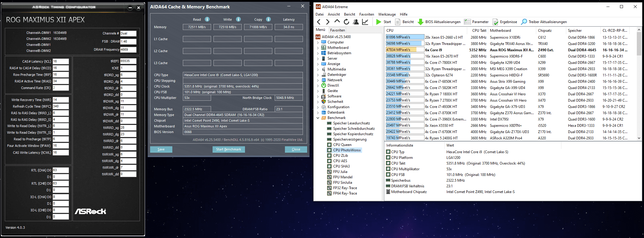
Task: Click the tREFI value field
Action: point(128,61)
